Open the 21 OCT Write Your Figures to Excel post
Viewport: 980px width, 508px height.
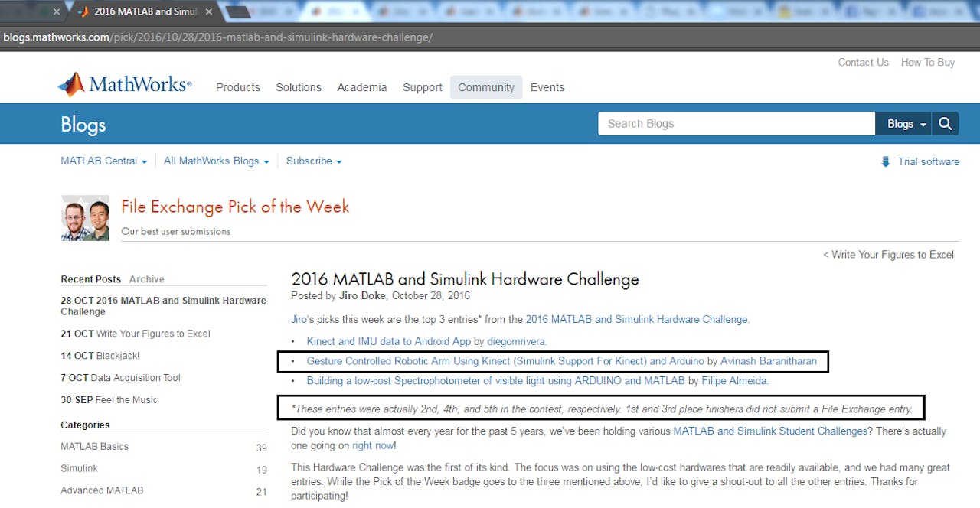click(136, 334)
